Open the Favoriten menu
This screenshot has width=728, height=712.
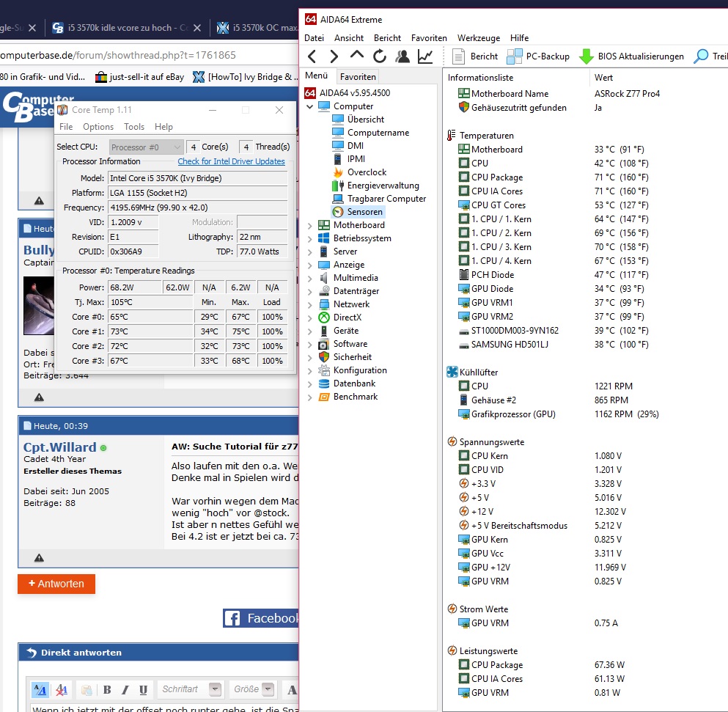(x=429, y=38)
